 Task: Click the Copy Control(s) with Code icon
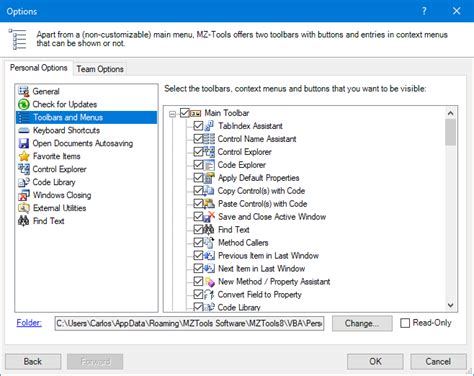pos(209,191)
